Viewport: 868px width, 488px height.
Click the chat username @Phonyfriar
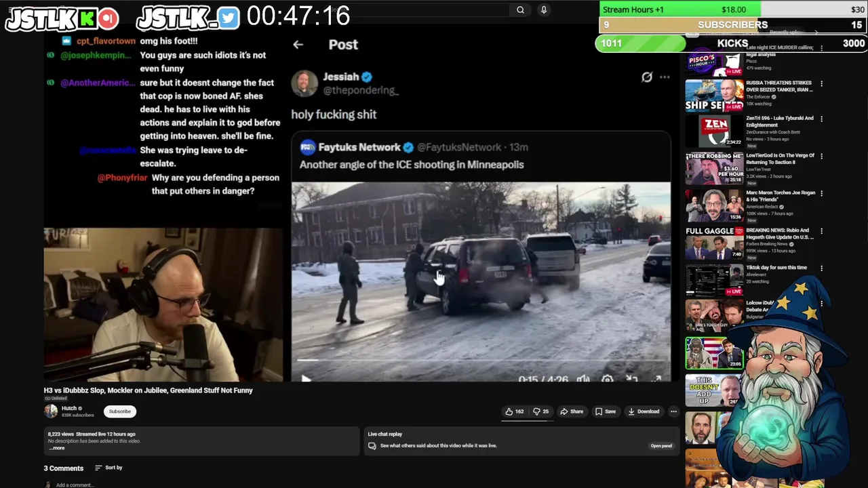pos(122,178)
